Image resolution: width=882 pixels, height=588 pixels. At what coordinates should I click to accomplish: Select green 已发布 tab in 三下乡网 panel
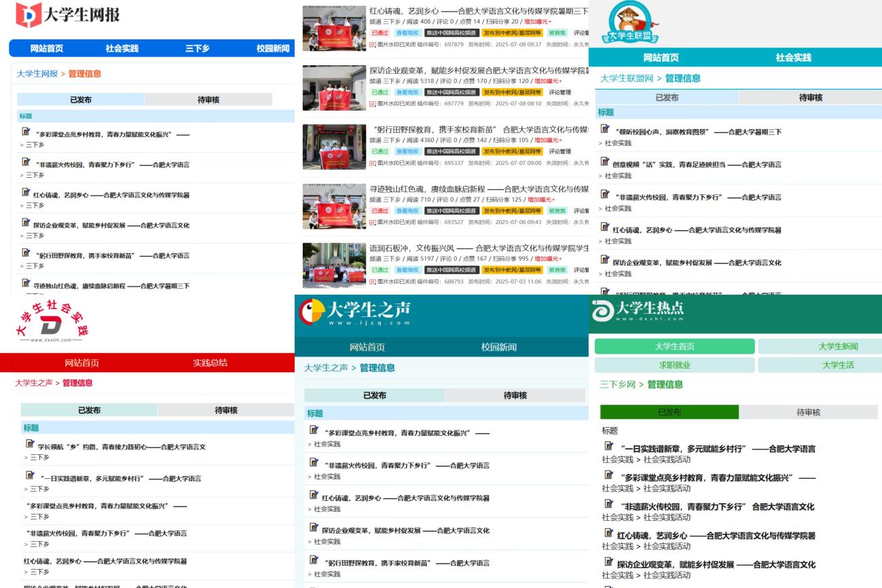click(669, 412)
